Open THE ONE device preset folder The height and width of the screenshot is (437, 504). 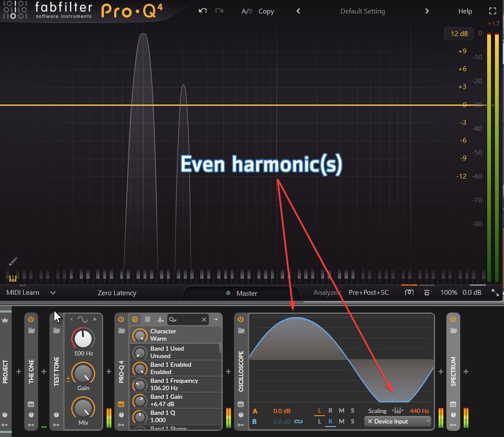pos(31,331)
